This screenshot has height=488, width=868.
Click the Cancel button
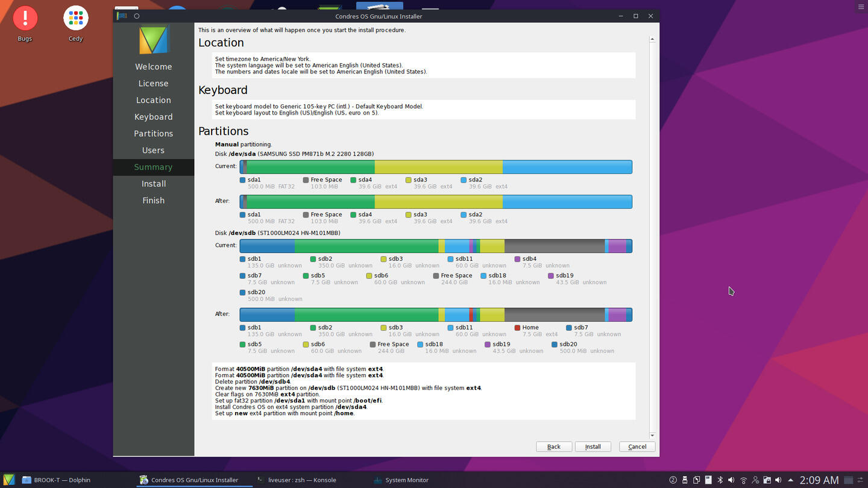637,446
